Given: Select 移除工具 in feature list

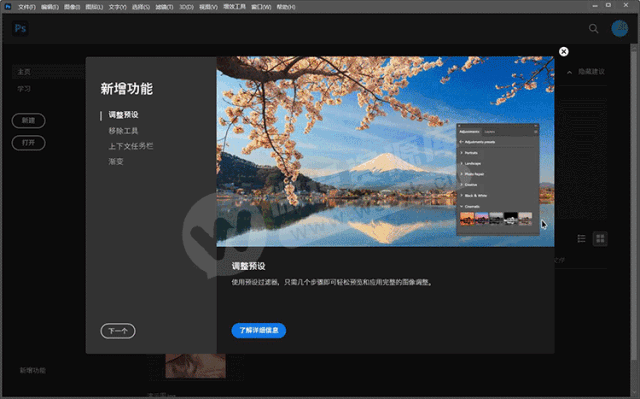Looking at the screenshot, I should [x=123, y=131].
